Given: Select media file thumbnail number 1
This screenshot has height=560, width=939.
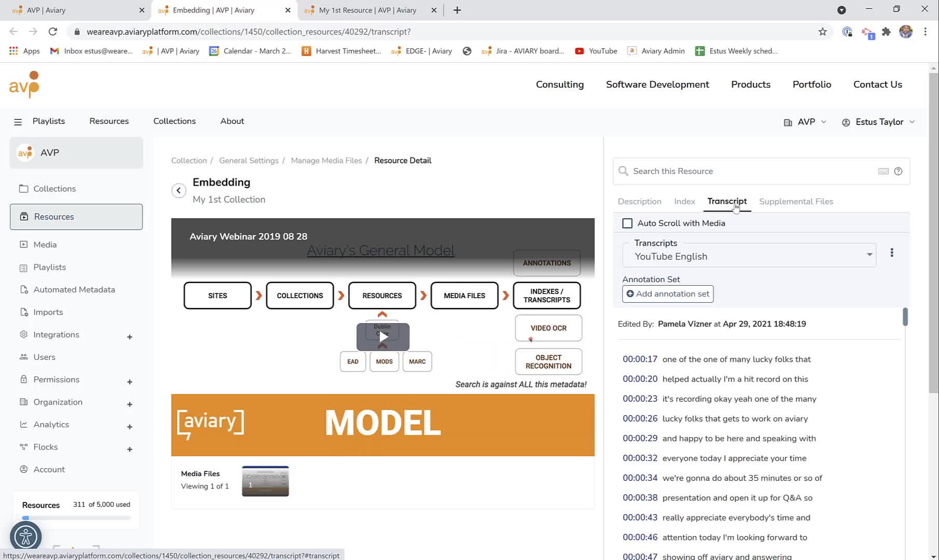Looking at the screenshot, I should coord(265,481).
